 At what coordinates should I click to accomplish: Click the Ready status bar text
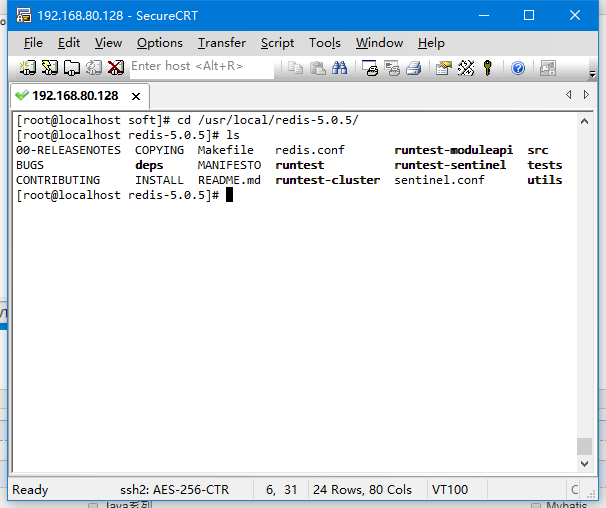pos(30,490)
